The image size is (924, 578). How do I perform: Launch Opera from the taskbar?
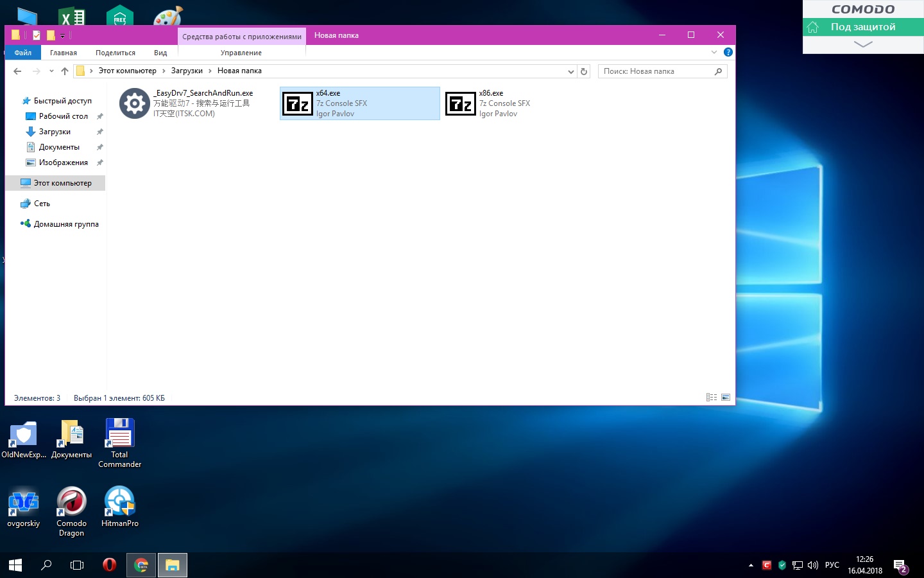110,565
